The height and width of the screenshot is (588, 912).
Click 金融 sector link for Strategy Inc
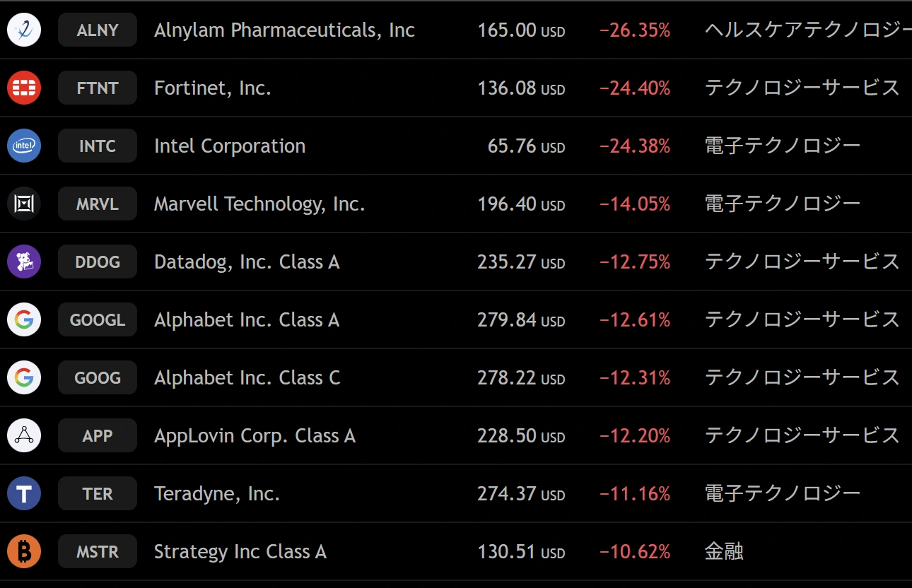pos(724,551)
